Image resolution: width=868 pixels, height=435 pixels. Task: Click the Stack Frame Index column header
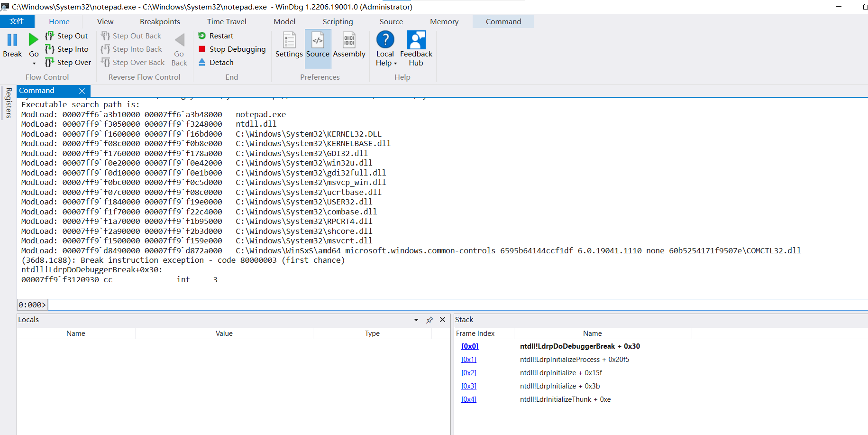[x=475, y=333]
